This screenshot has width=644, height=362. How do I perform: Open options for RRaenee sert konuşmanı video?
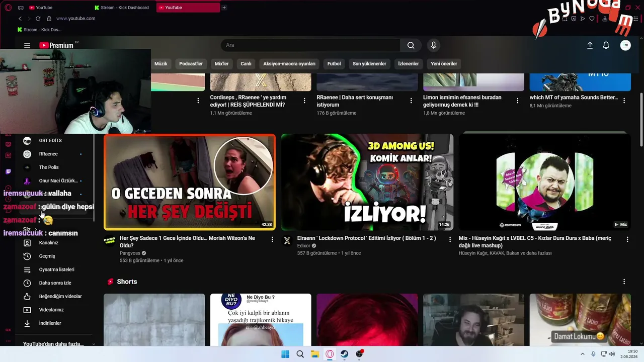coord(411,101)
